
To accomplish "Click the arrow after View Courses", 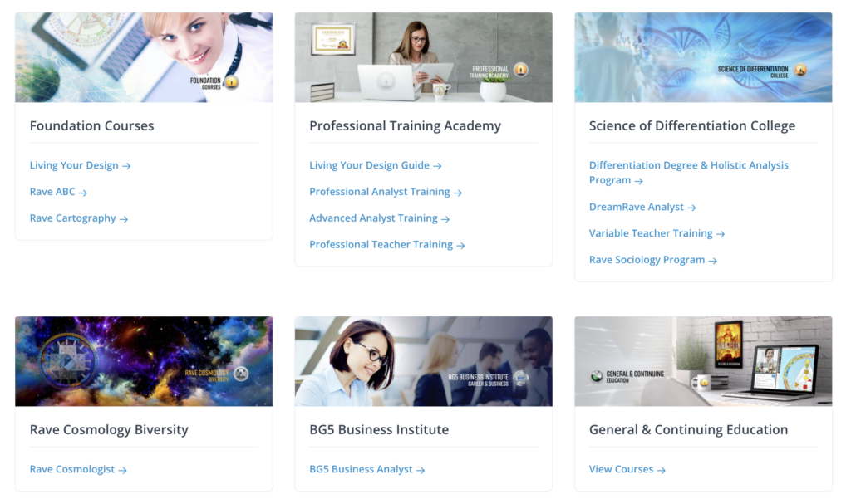I will 661,470.
